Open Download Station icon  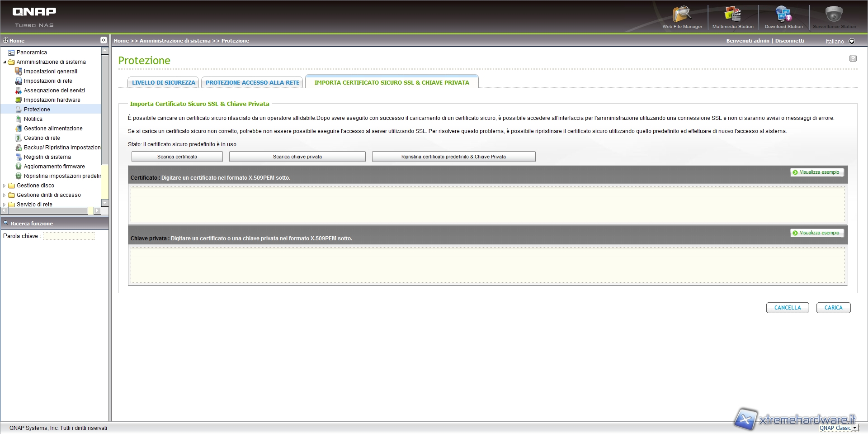click(x=783, y=15)
